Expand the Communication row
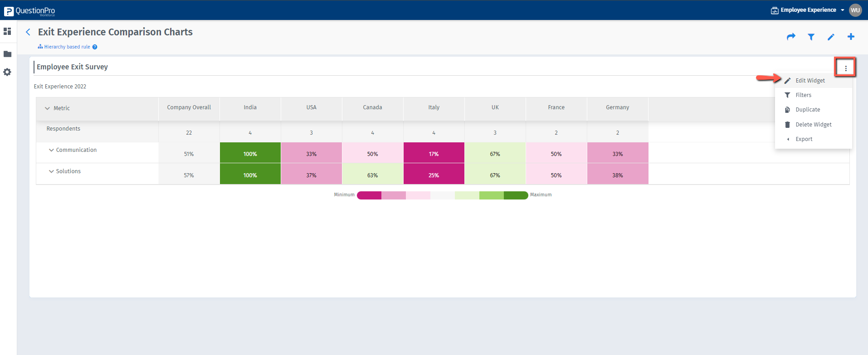 [x=51, y=150]
